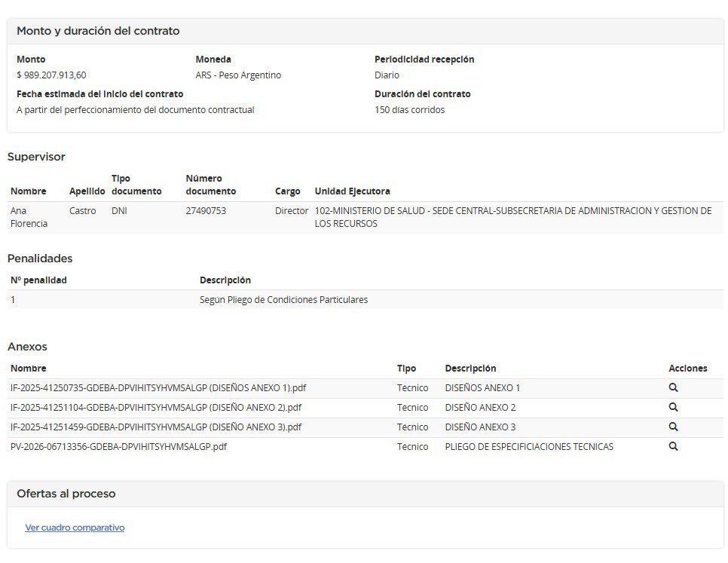
Task: Open magnifier icon for DISEÑO ANEXO 2
Action: click(673, 407)
